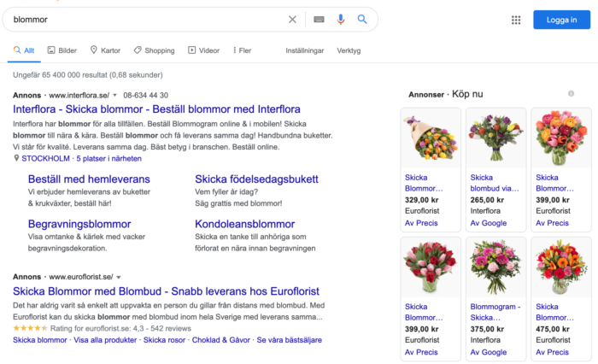Image resolution: width=598 pixels, height=364 pixels.
Task: Click Av Google under the 265,00 kr product
Action: pyautogui.click(x=488, y=223)
